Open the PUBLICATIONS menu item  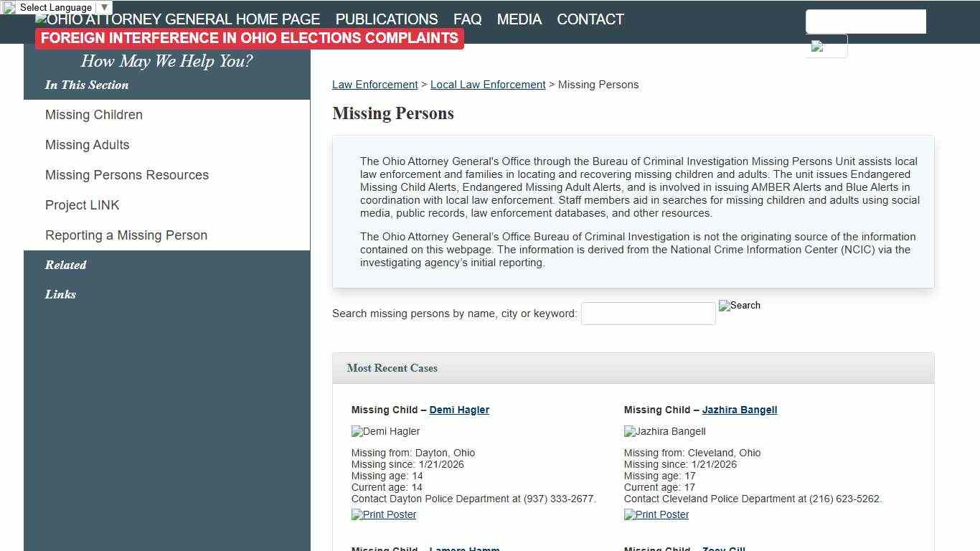(x=387, y=19)
